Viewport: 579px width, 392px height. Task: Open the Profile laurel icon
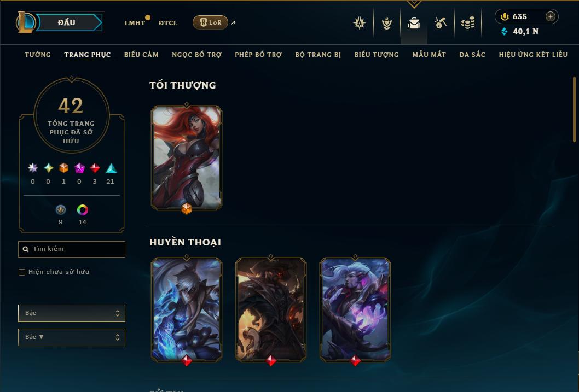coord(386,23)
